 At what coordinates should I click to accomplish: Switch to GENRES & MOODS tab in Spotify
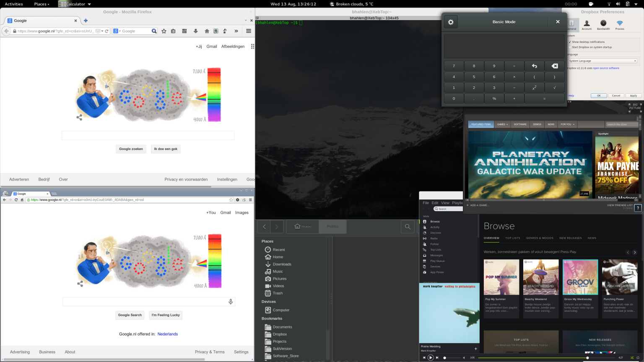[x=540, y=238]
